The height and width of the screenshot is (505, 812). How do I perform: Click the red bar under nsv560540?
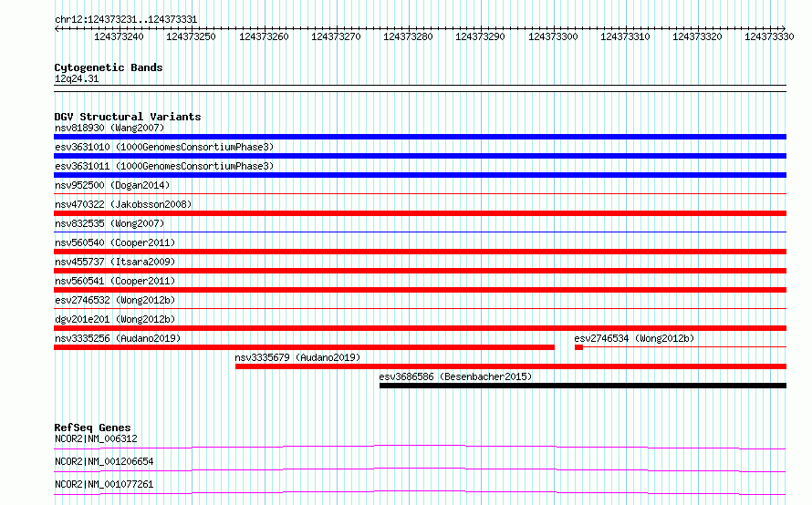[420, 252]
